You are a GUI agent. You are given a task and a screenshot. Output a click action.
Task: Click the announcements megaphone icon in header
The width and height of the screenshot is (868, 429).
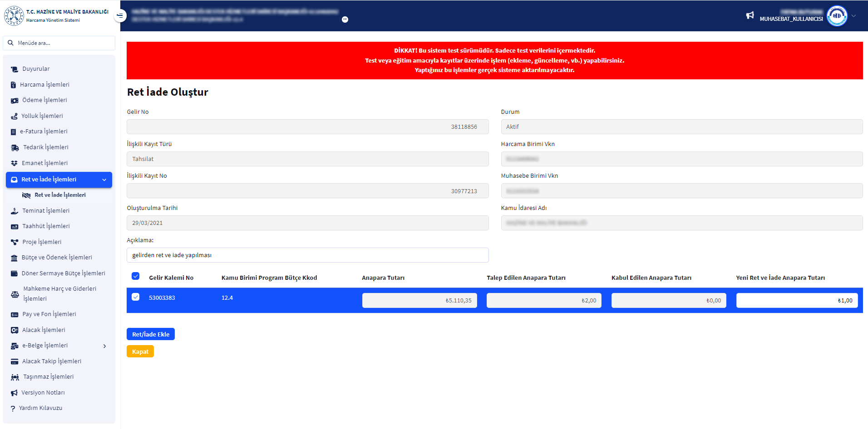(750, 15)
